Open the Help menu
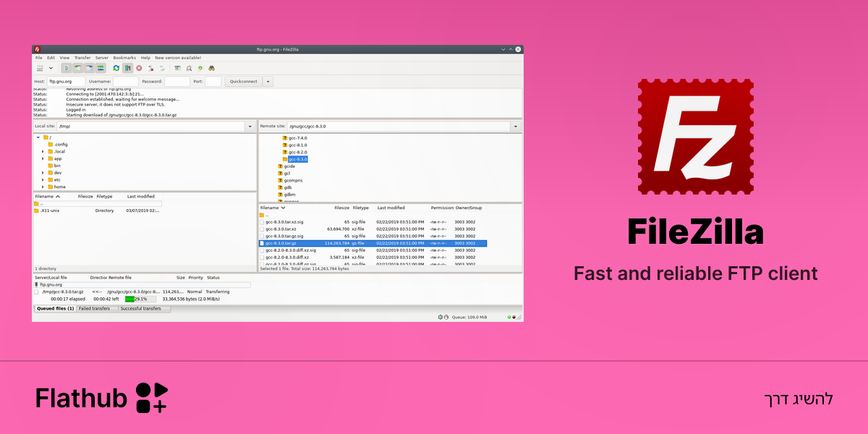Viewport: 868px width, 434px height. click(x=145, y=57)
